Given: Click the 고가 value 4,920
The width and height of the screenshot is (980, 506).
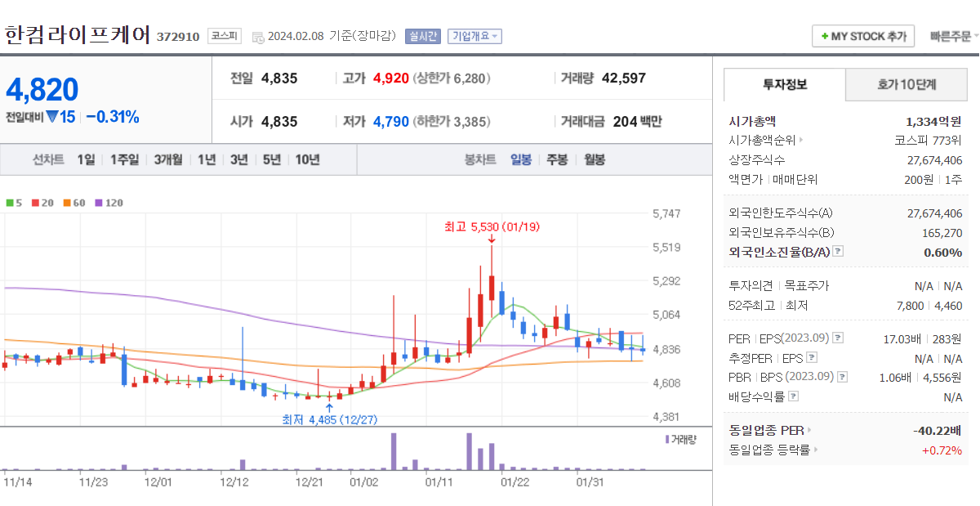Looking at the screenshot, I should pos(390,78).
